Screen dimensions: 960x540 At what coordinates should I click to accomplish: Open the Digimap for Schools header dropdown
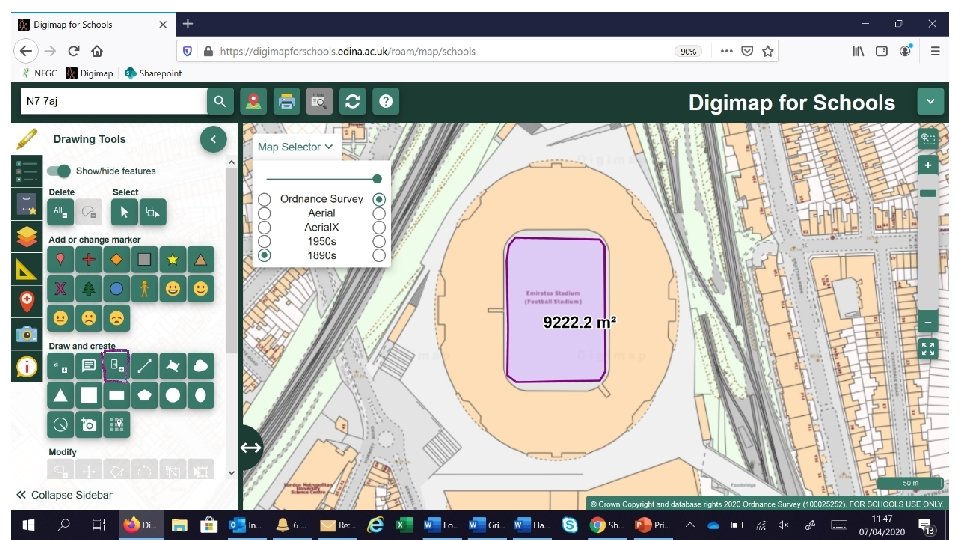(x=931, y=102)
